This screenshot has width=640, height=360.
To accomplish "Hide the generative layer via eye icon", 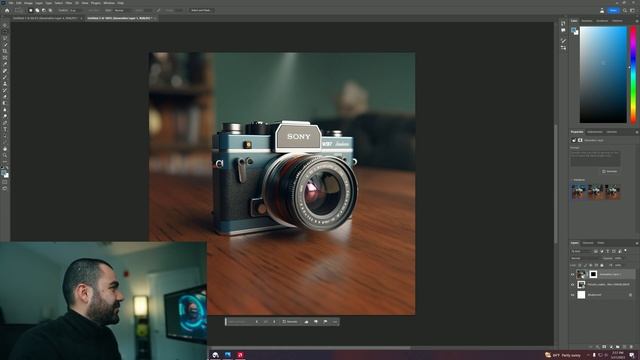I will point(573,274).
